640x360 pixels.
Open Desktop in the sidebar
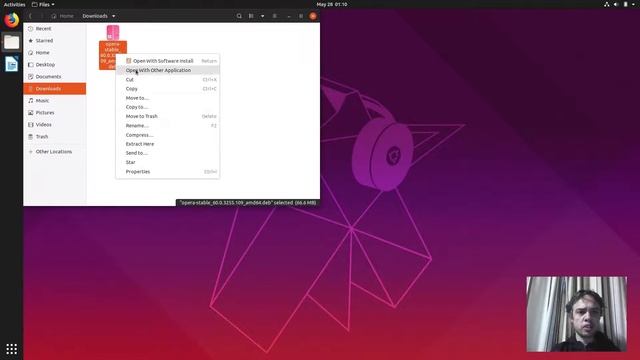(x=55, y=64)
